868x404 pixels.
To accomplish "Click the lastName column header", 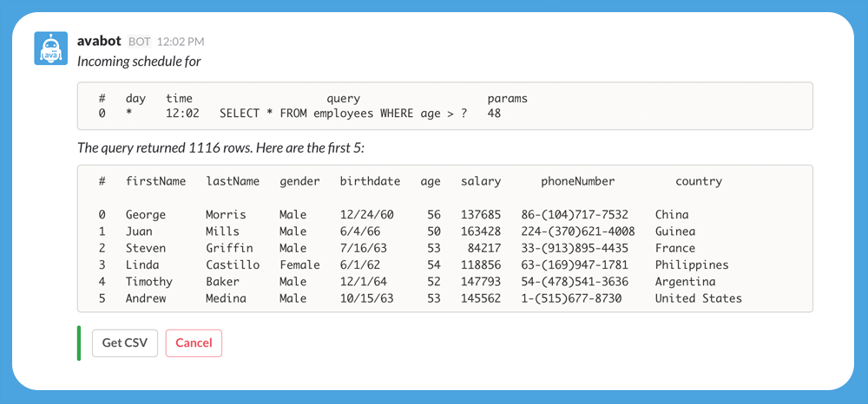I will click(233, 180).
